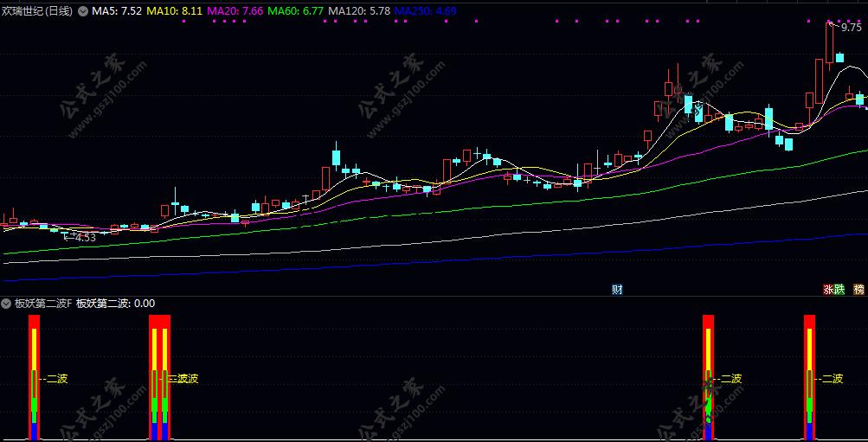868x442 pixels.
Task: Select the 欢瑞世纪(日线) chart title
Action: point(37,11)
